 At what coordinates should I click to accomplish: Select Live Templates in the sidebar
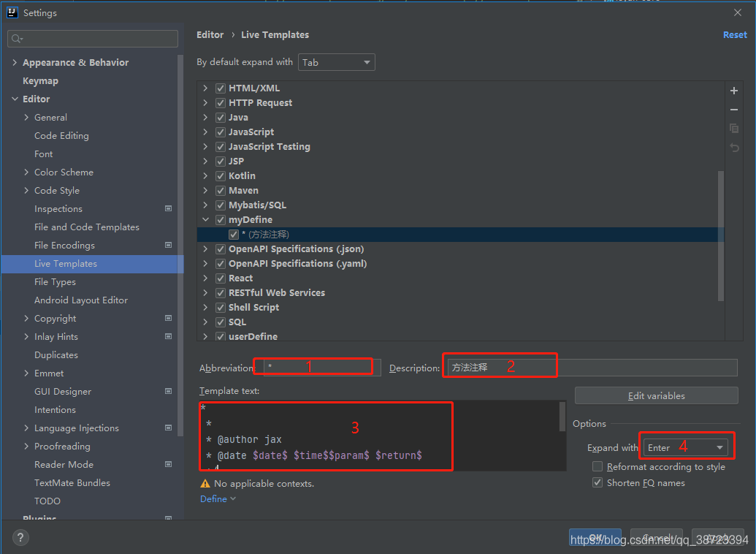click(x=92, y=264)
